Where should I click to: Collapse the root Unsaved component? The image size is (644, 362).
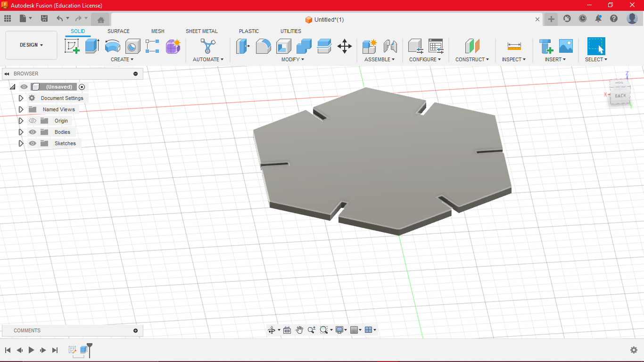[12, 87]
